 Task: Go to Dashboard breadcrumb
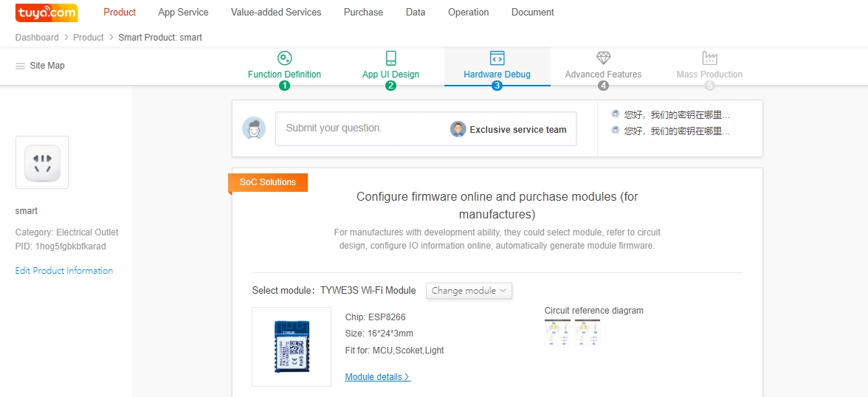click(37, 38)
